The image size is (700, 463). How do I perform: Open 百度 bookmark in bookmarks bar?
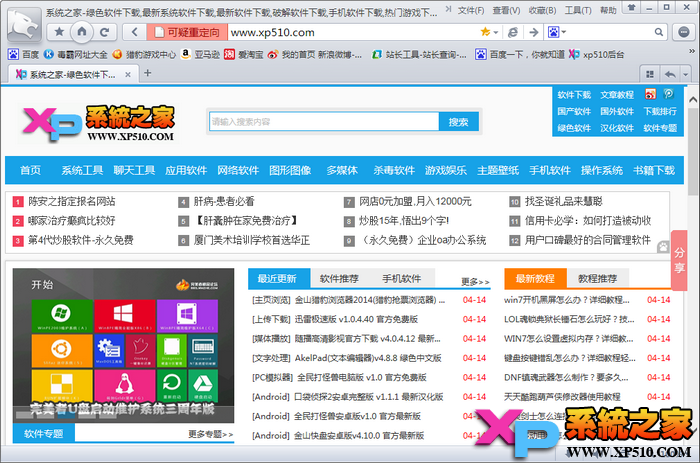click(x=24, y=54)
